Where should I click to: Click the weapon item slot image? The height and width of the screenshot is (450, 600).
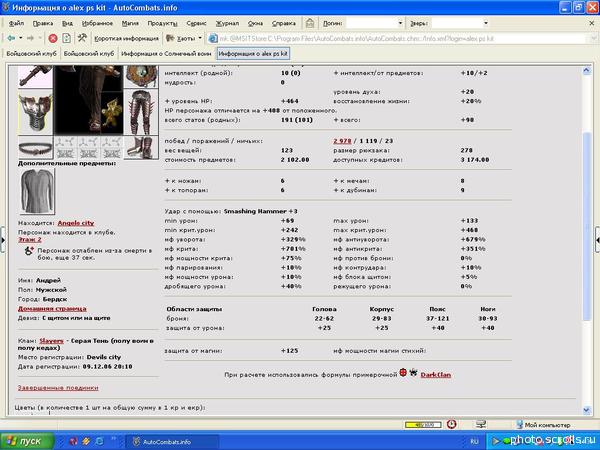pos(35,76)
